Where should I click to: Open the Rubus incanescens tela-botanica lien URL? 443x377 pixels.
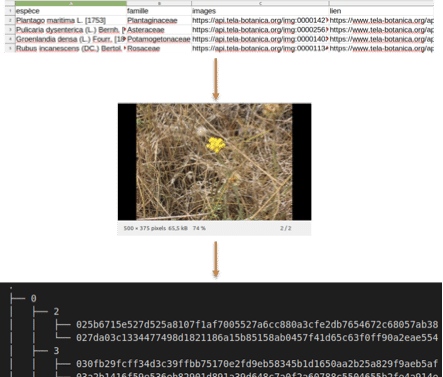[381, 48]
